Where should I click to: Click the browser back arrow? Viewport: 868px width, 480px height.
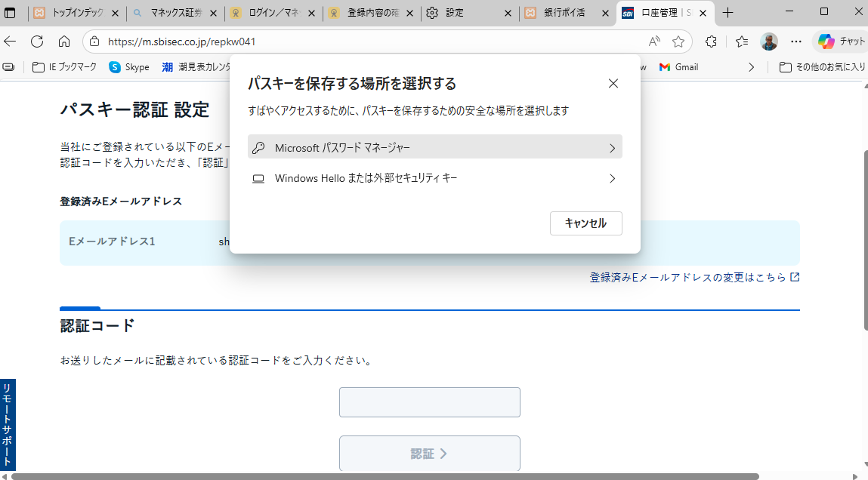[10, 42]
